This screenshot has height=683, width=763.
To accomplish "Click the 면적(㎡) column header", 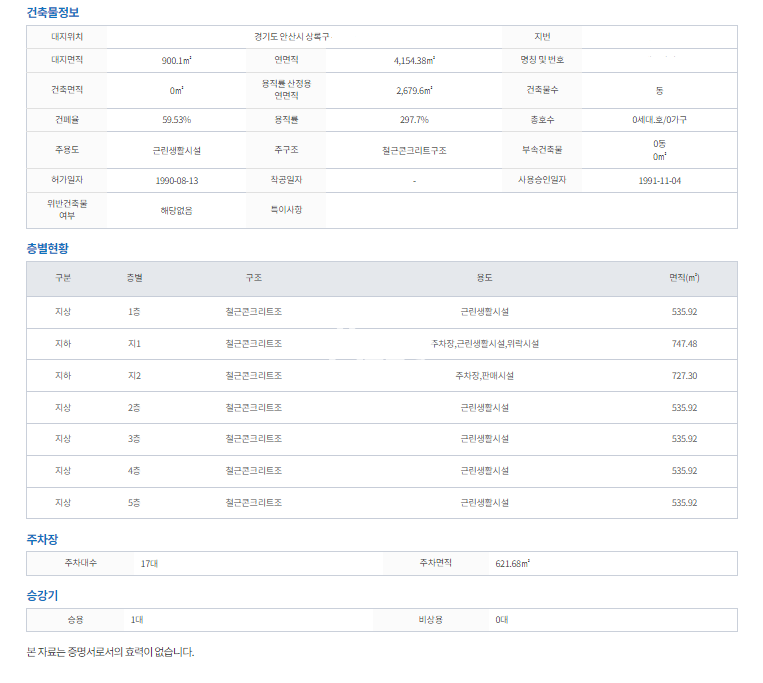I will (x=684, y=278).
